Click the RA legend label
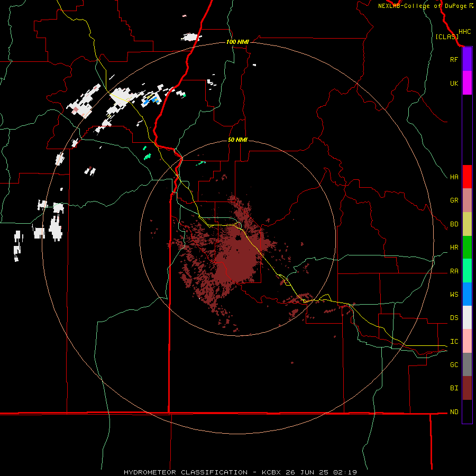476x476 pixels. (454, 271)
